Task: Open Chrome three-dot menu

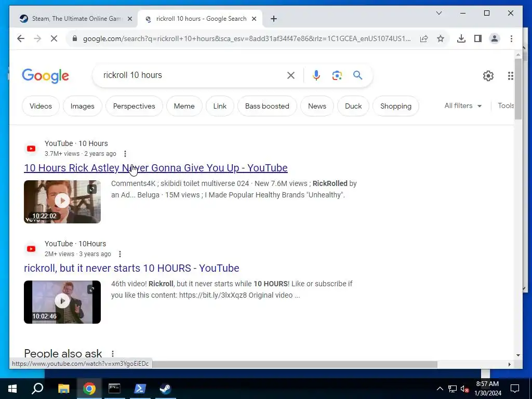Action: point(511,38)
